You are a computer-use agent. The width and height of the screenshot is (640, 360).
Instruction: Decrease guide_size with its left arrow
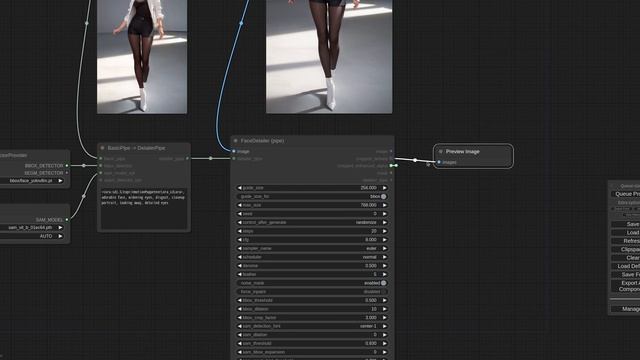point(240,188)
